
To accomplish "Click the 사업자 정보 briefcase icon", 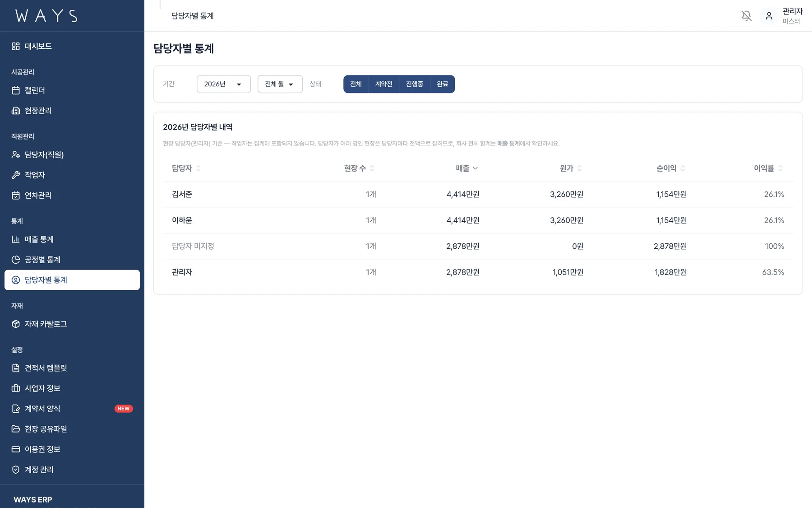I will (16, 388).
